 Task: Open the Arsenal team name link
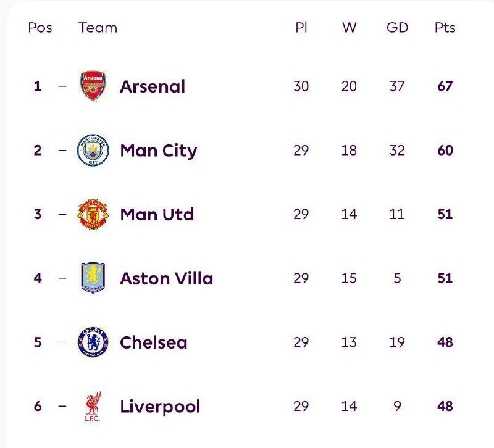[x=153, y=86]
